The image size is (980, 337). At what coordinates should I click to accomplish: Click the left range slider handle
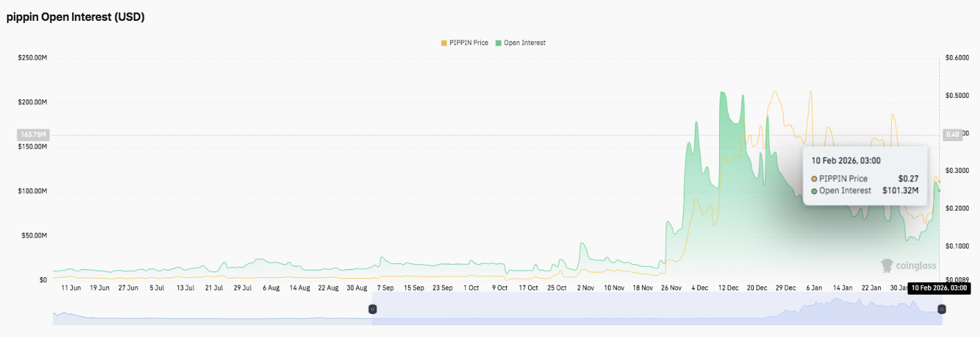click(372, 309)
